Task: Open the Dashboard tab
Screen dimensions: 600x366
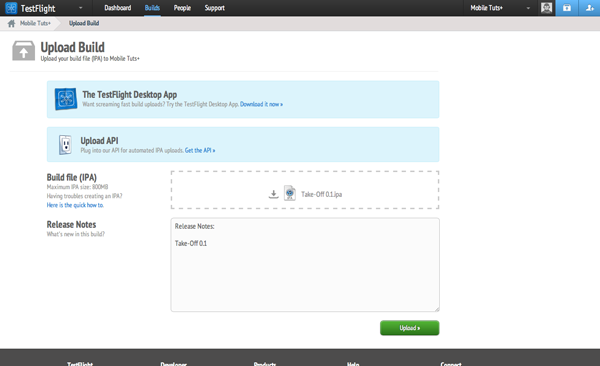Action: point(117,8)
